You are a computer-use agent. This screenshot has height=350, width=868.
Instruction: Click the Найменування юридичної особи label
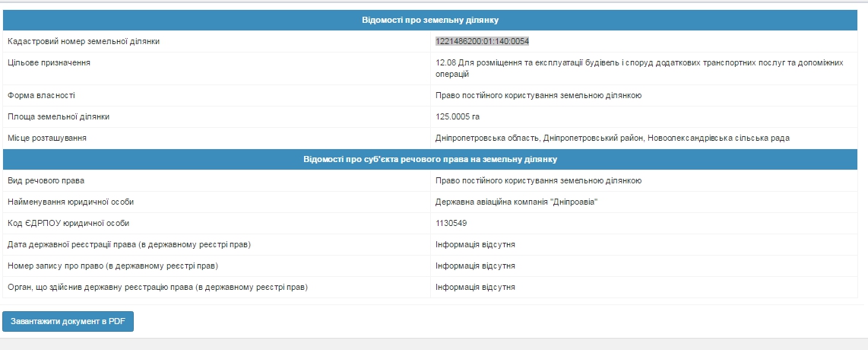[75, 202]
